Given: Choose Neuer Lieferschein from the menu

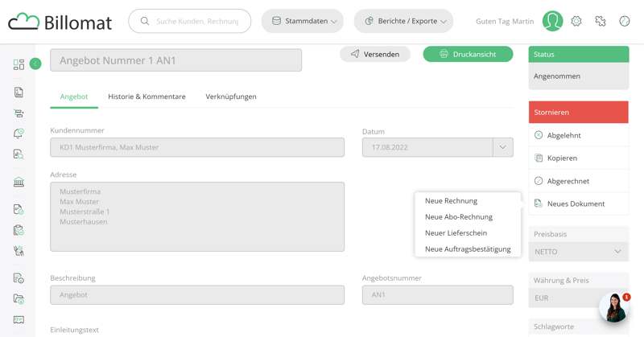Looking at the screenshot, I should [x=456, y=233].
